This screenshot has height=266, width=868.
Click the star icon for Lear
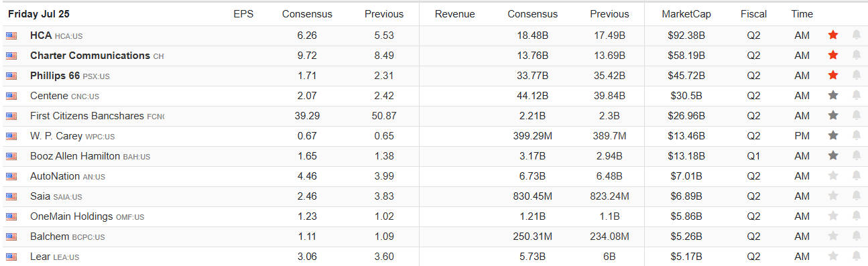pos(833,256)
